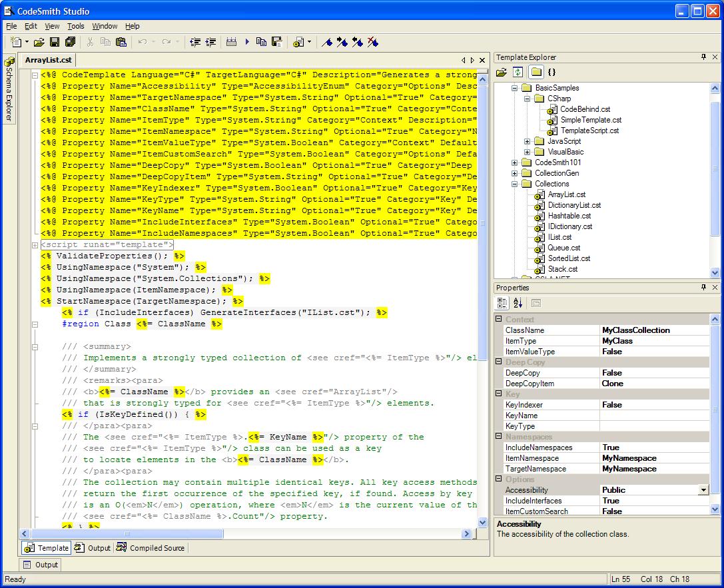
Task: Go to the previous bookmark flag icon
Action: pyautogui.click(x=358, y=43)
